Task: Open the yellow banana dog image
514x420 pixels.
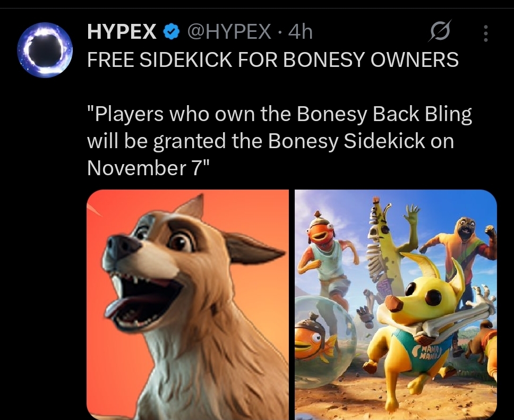Action: click(x=396, y=305)
